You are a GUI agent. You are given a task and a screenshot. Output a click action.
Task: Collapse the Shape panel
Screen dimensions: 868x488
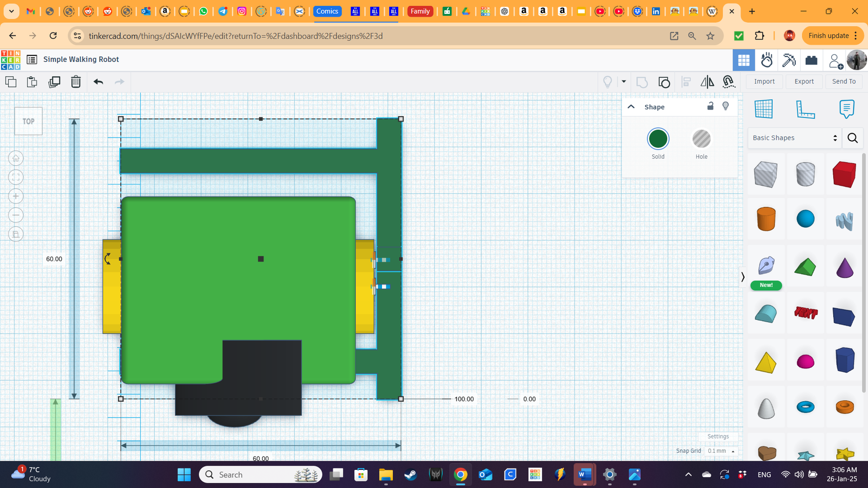631,106
